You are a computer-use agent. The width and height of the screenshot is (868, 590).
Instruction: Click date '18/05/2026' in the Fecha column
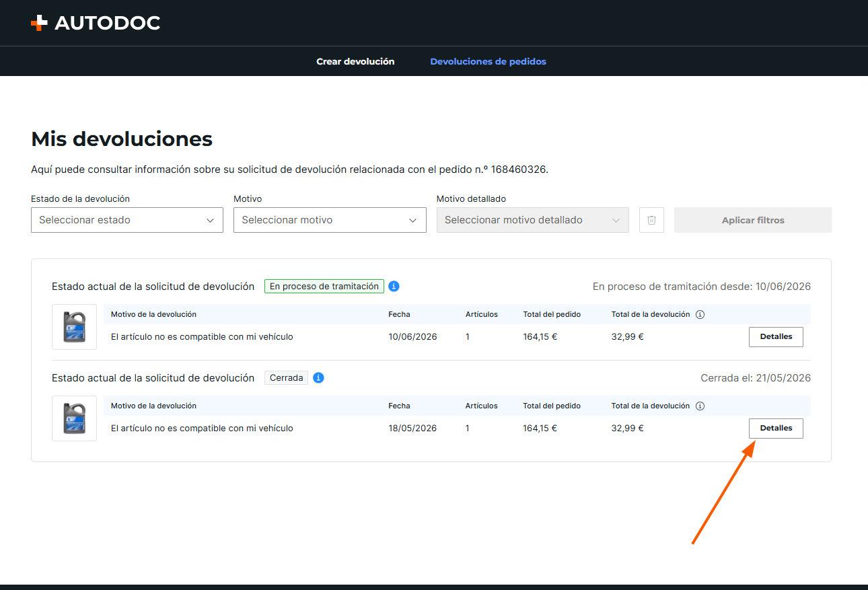412,429
